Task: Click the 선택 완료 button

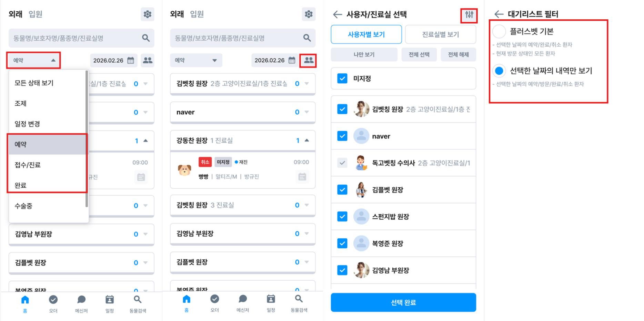Action: 403,302
